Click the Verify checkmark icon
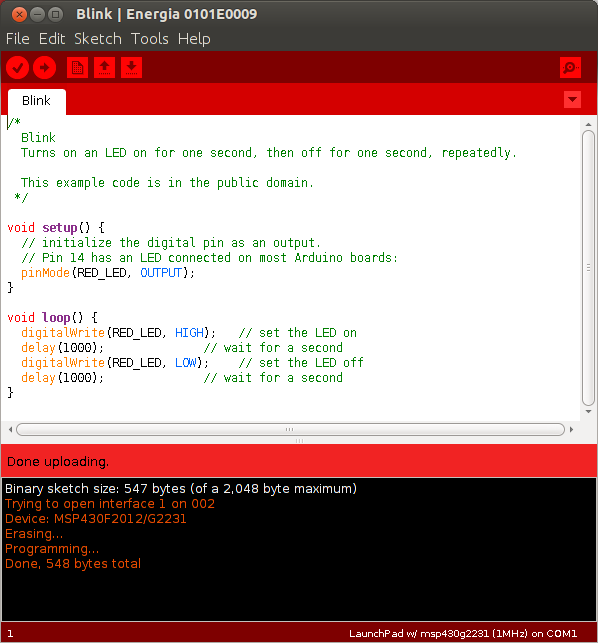 click(x=17, y=68)
